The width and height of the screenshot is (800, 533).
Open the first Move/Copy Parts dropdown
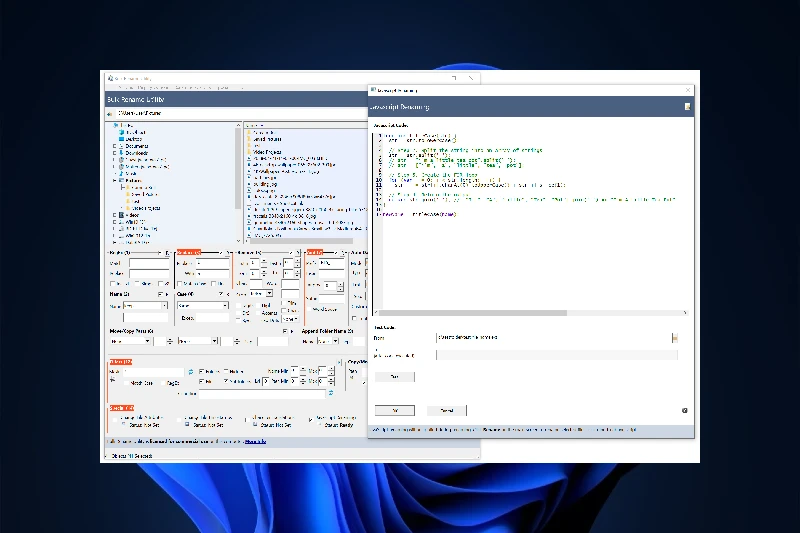coord(130,341)
